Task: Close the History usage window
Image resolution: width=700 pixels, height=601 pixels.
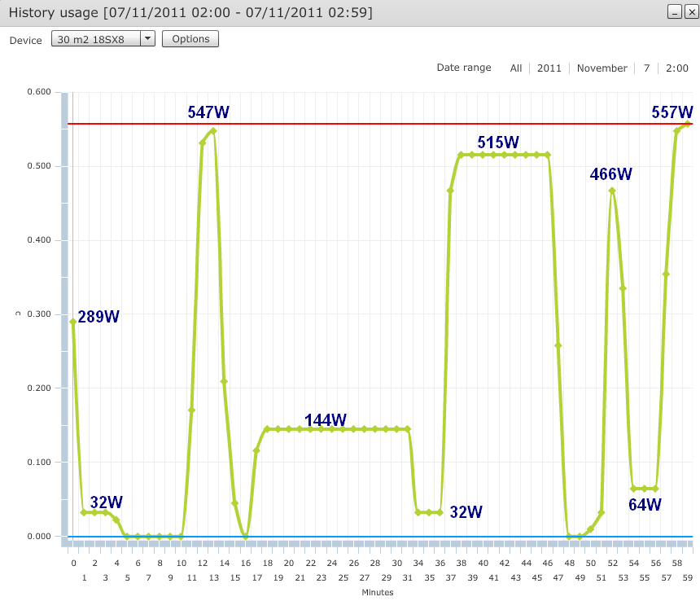Action: (689, 11)
